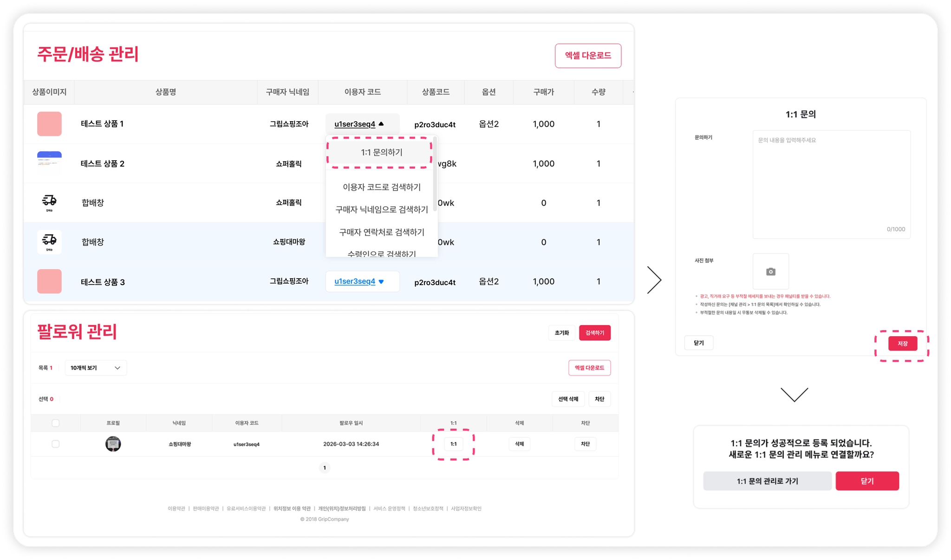Open the 10개씩 보기 page size dropdown
The image size is (951, 560).
coord(95,368)
